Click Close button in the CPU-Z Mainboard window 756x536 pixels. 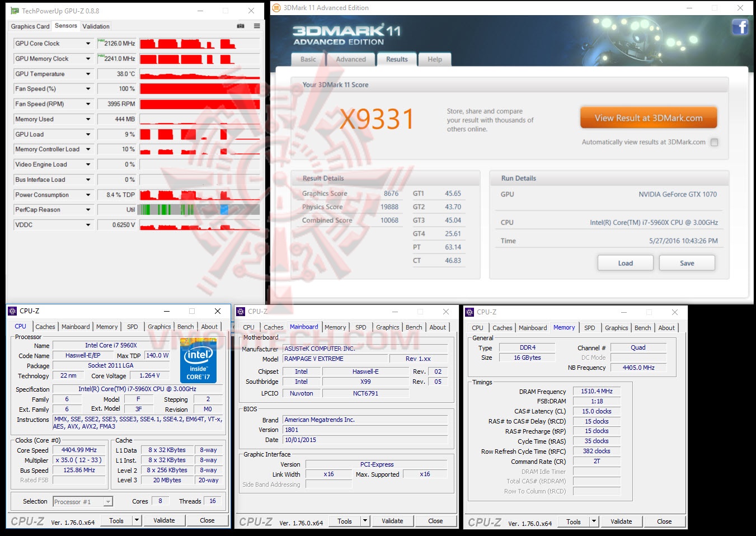pos(435,521)
